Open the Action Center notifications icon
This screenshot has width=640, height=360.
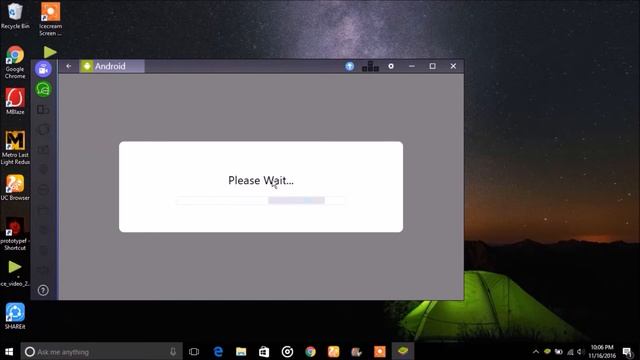(627, 352)
